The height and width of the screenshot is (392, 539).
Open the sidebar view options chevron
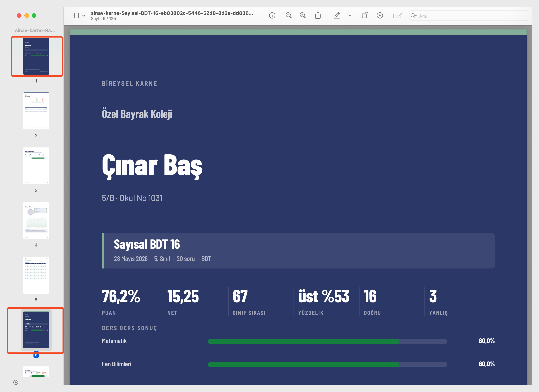tap(84, 16)
